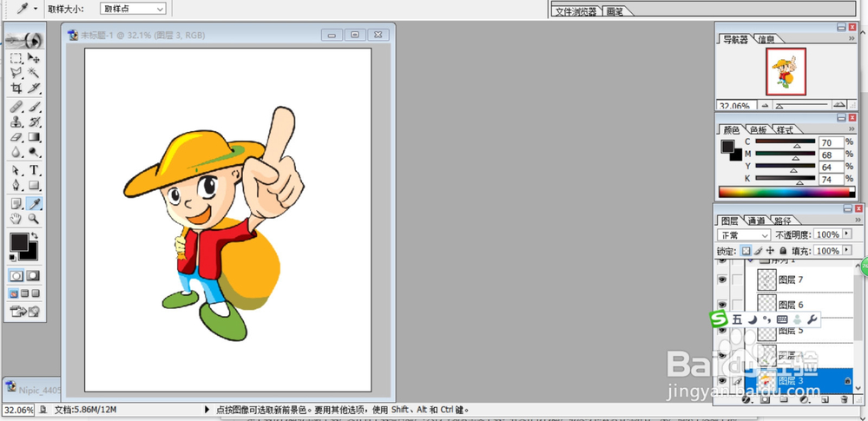868x421 pixels.
Task: Open the Navigator panel flyout menu
Action: (852, 39)
